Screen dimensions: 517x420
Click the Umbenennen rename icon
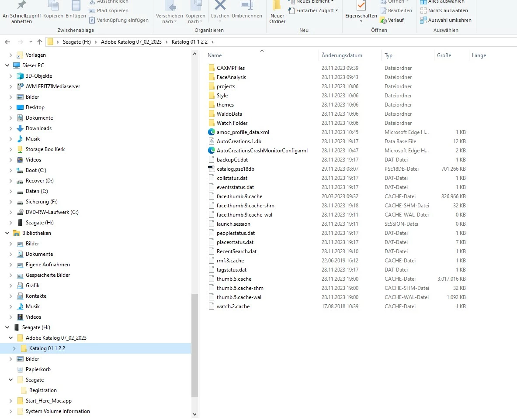(247, 5)
